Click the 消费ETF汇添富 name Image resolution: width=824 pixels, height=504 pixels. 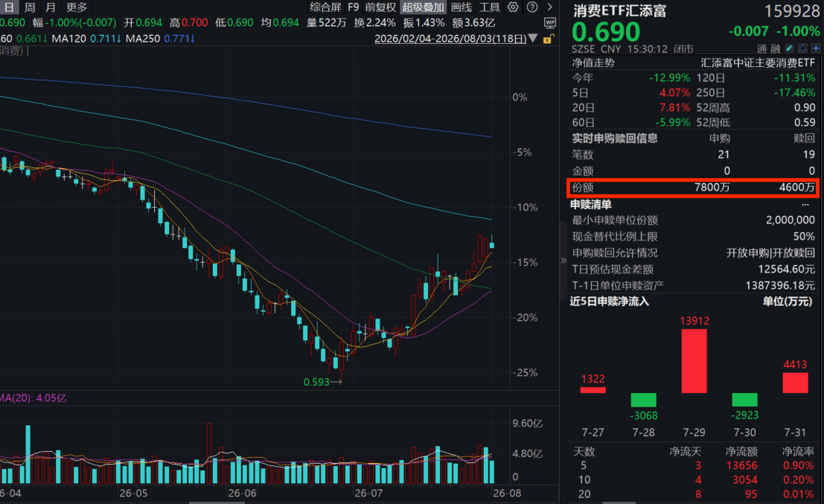coord(619,10)
